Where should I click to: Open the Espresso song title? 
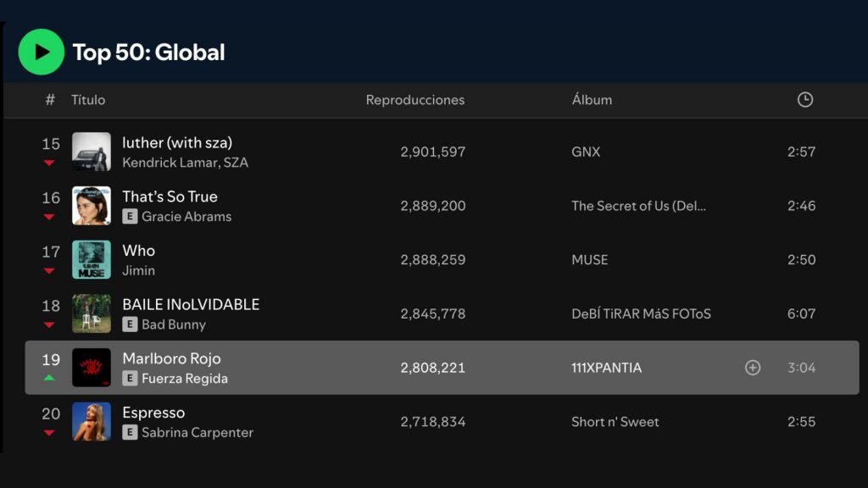pyautogui.click(x=153, y=413)
